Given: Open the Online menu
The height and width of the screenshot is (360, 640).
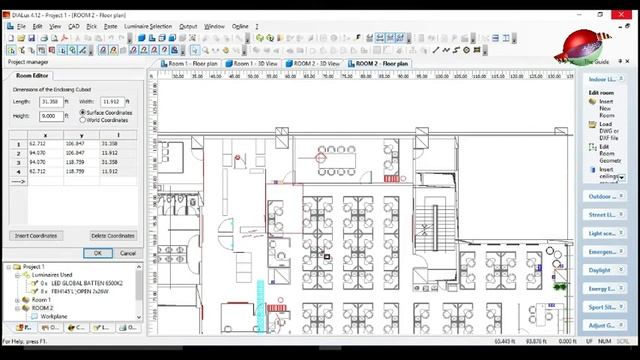Looking at the screenshot, I should pos(240,26).
